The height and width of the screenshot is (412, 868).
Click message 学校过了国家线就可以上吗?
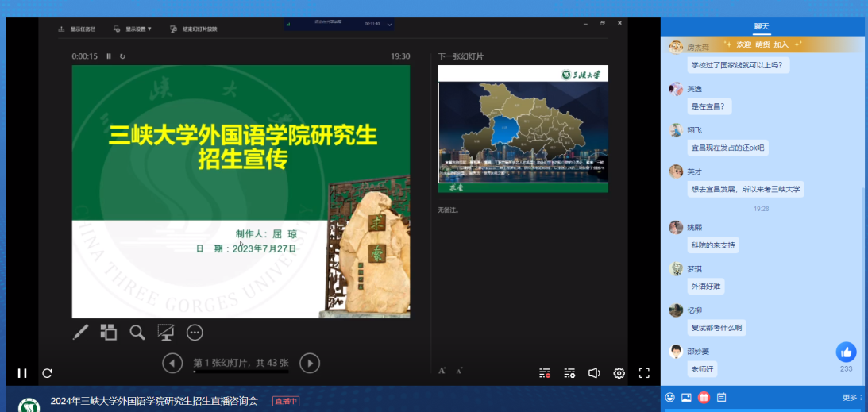point(739,65)
